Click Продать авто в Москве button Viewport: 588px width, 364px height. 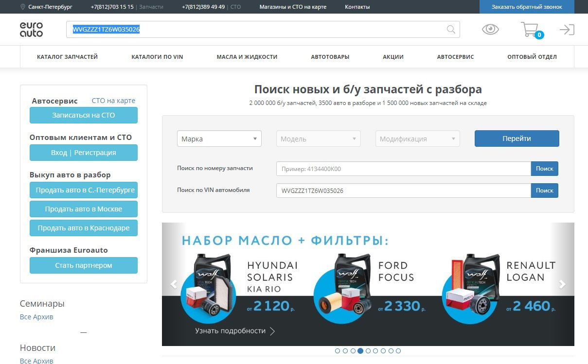tap(84, 209)
